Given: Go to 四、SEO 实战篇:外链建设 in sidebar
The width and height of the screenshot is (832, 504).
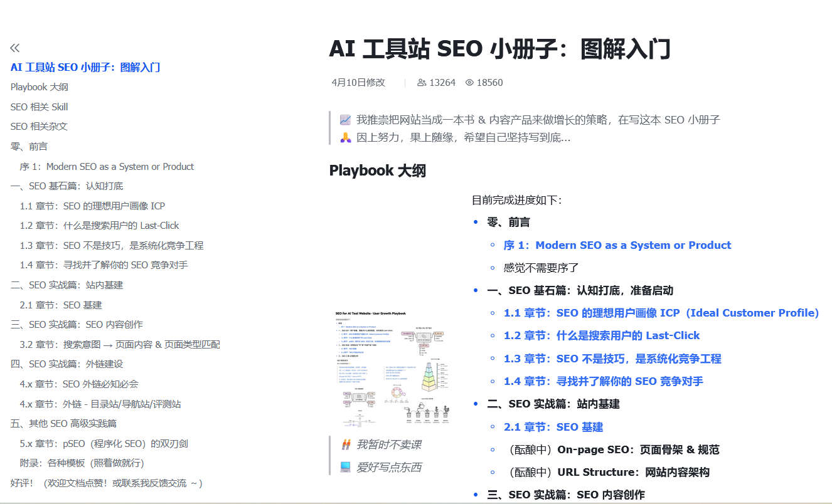Looking at the screenshot, I should pos(67,364).
